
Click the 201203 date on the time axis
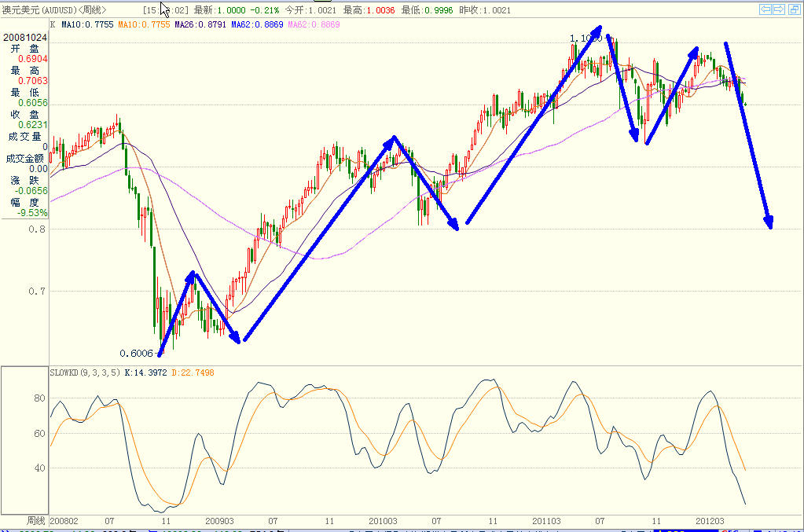710,521
